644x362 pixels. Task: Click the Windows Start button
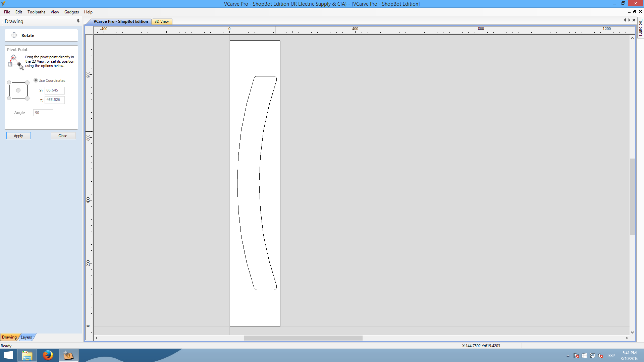click(8, 355)
